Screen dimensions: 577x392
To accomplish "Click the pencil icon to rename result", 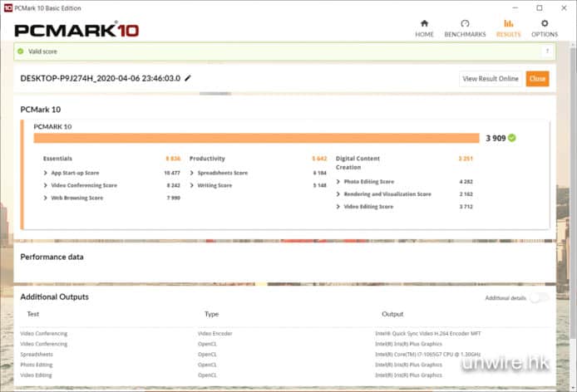I will (x=188, y=78).
